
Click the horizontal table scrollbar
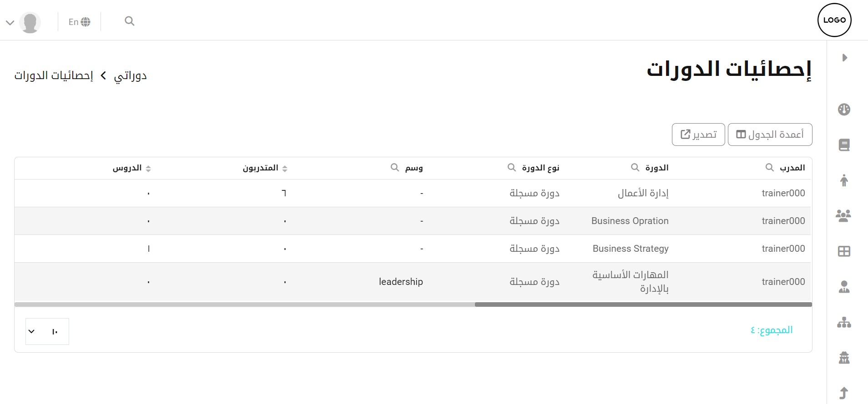point(643,304)
